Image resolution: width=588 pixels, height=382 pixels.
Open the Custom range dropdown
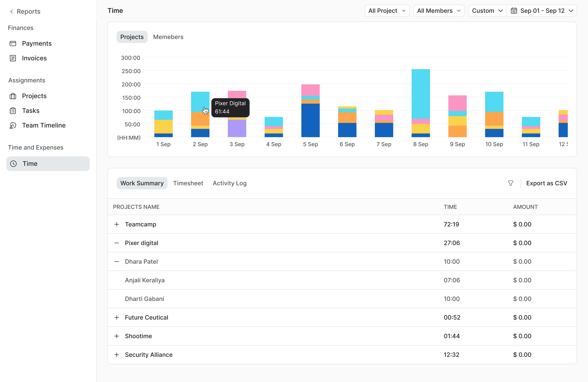[x=487, y=11]
